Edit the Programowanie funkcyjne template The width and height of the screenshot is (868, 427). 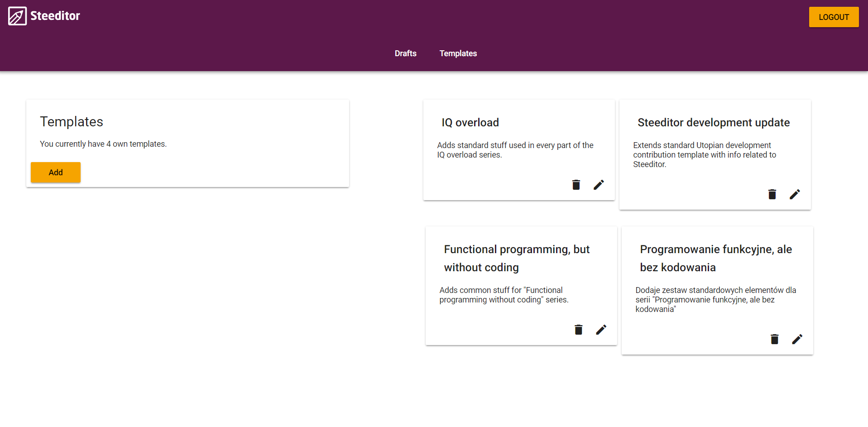797,339
